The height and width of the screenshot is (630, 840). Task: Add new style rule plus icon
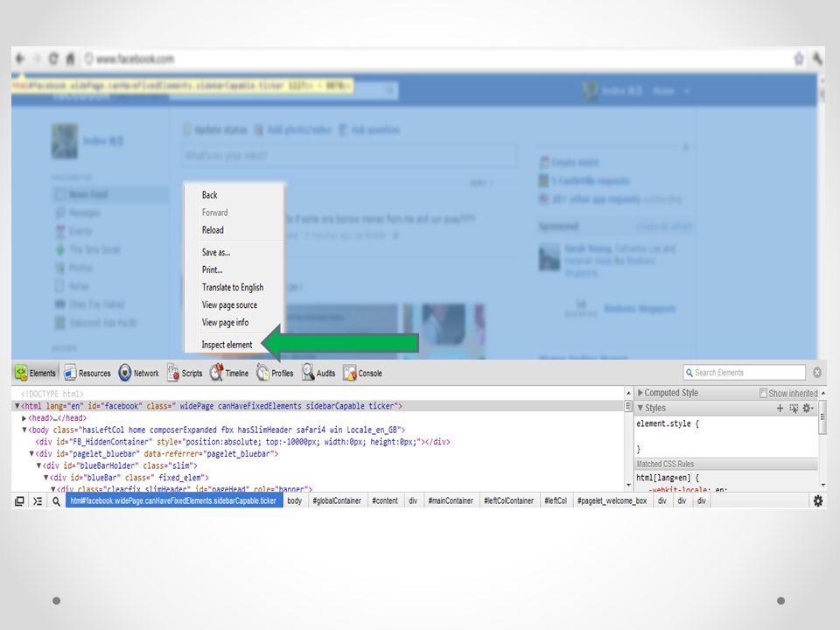pyautogui.click(x=780, y=409)
